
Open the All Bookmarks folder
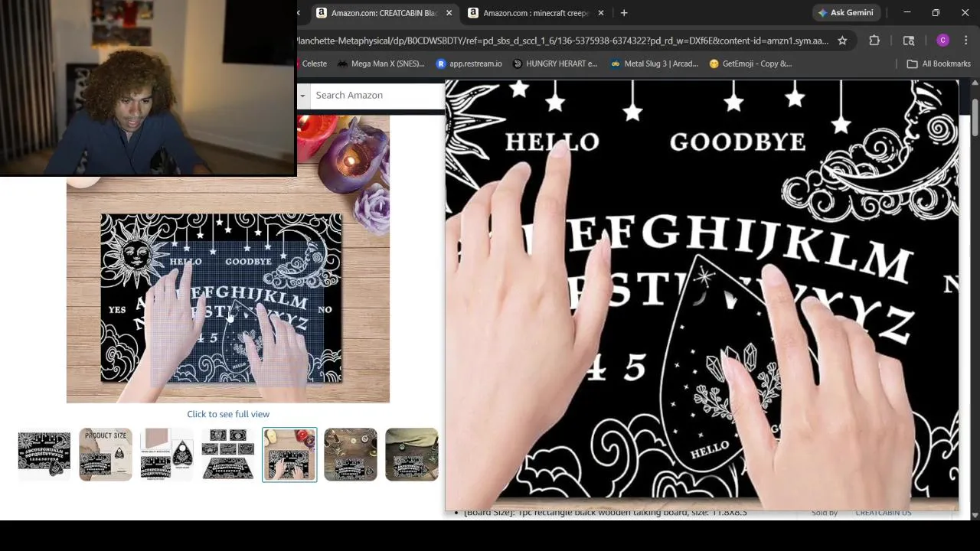tap(939, 64)
